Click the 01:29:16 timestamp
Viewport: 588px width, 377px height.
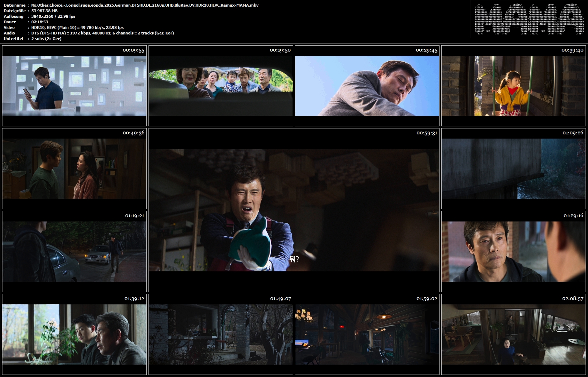pos(573,216)
